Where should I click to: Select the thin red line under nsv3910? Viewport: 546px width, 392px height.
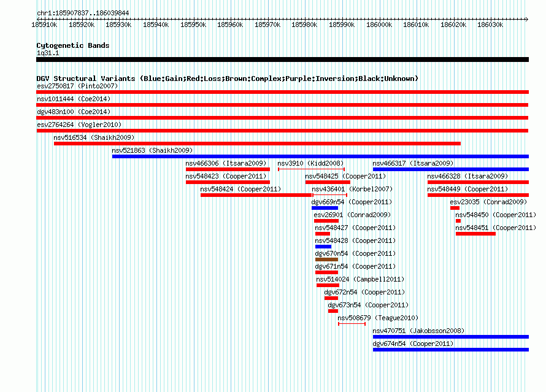point(311,169)
